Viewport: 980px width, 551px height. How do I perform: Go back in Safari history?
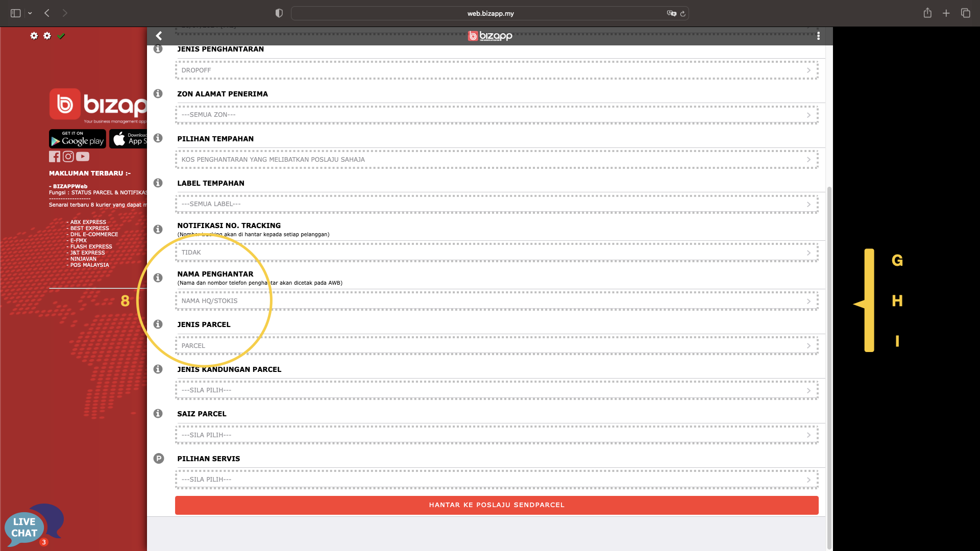47,13
